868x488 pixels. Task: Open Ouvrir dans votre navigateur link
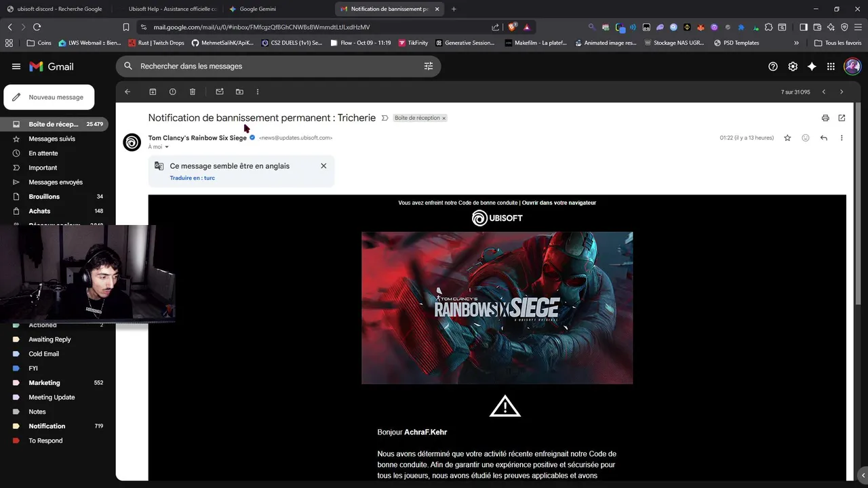coord(559,203)
